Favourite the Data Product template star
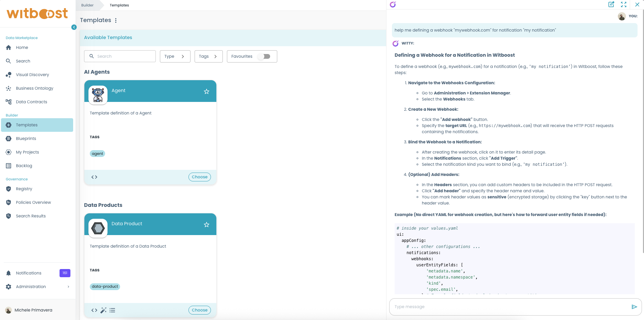The width and height of the screenshot is (644, 320). click(x=206, y=225)
